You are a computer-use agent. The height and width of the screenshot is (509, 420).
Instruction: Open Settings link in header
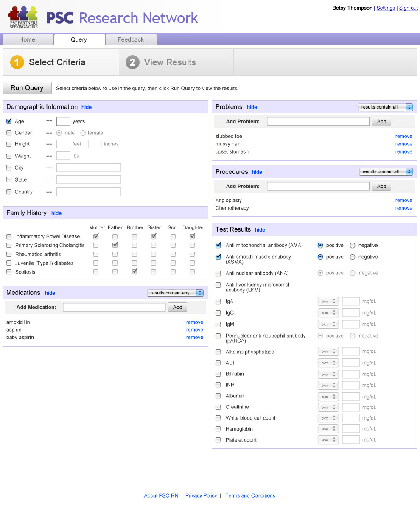click(386, 8)
